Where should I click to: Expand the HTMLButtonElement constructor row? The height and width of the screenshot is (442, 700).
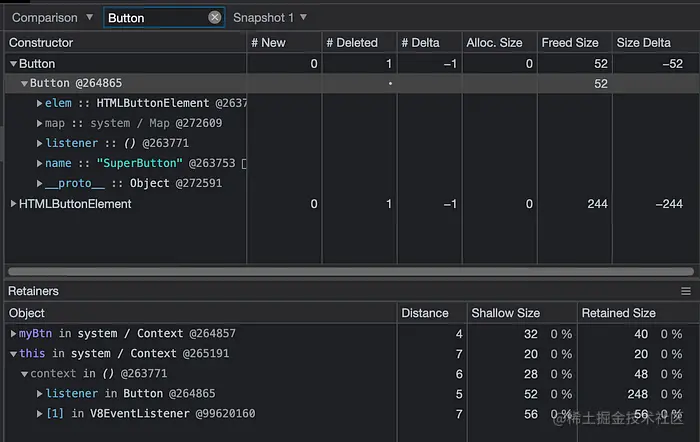[14, 204]
